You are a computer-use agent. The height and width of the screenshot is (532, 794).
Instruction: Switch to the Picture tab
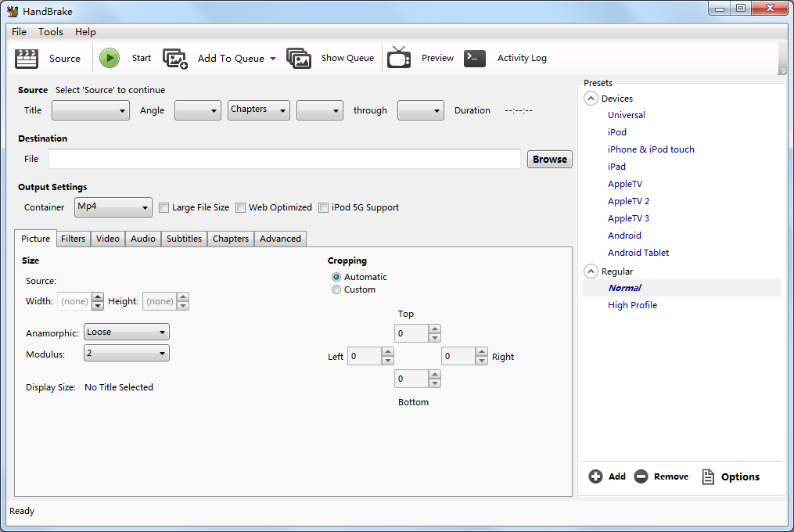35,239
